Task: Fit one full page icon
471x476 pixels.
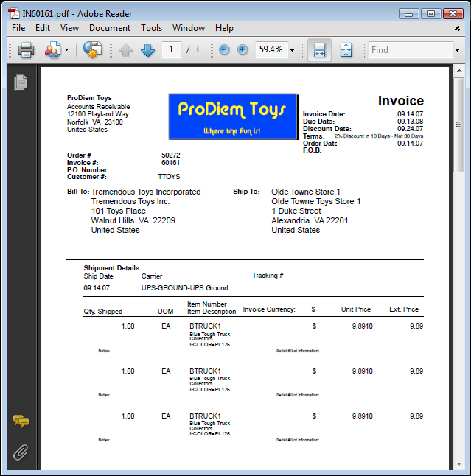Action: click(346, 50)
